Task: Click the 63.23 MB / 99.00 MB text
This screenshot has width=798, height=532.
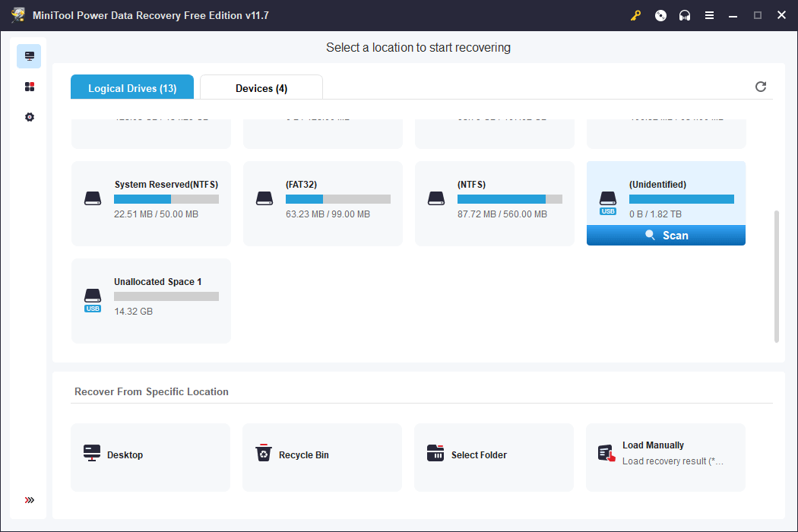Action: (x=328, y=214)
